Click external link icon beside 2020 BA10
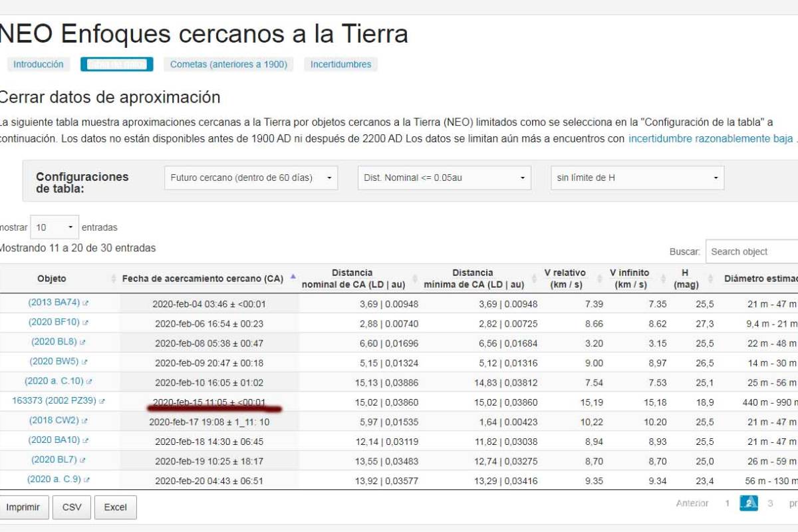 pos(85,441)
